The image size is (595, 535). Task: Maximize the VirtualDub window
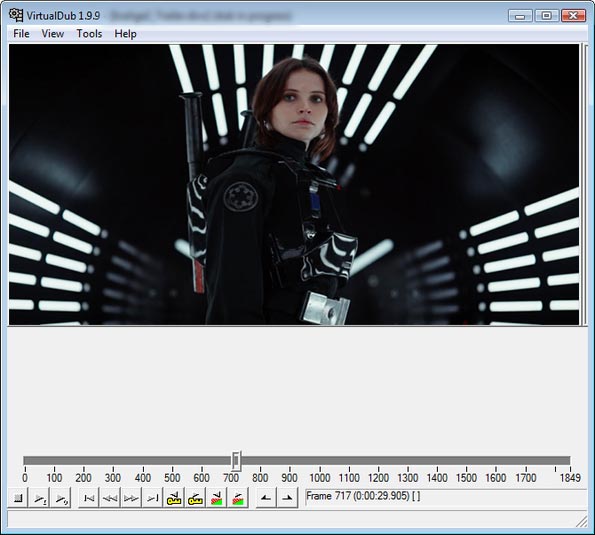pyautogui.click(x=546, y=16)
